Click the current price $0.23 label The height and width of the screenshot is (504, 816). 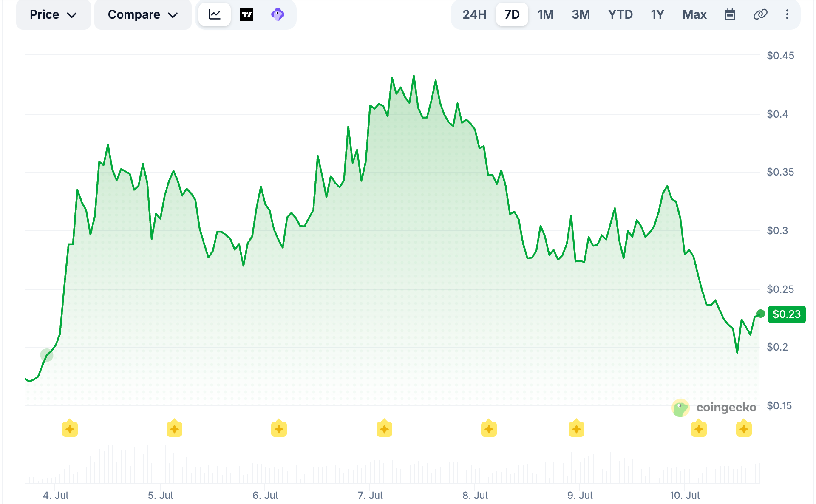click(787, 314)
